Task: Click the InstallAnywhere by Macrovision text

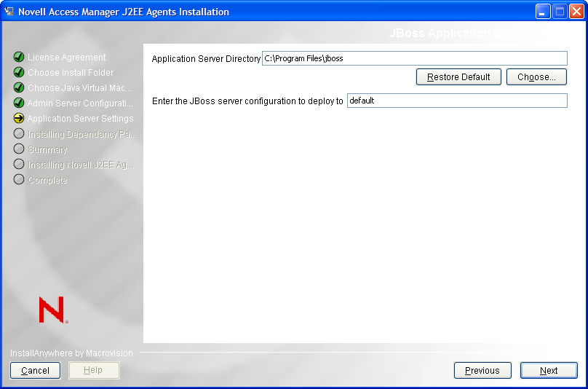Action: pyautogui.click(x=71, y=353)
